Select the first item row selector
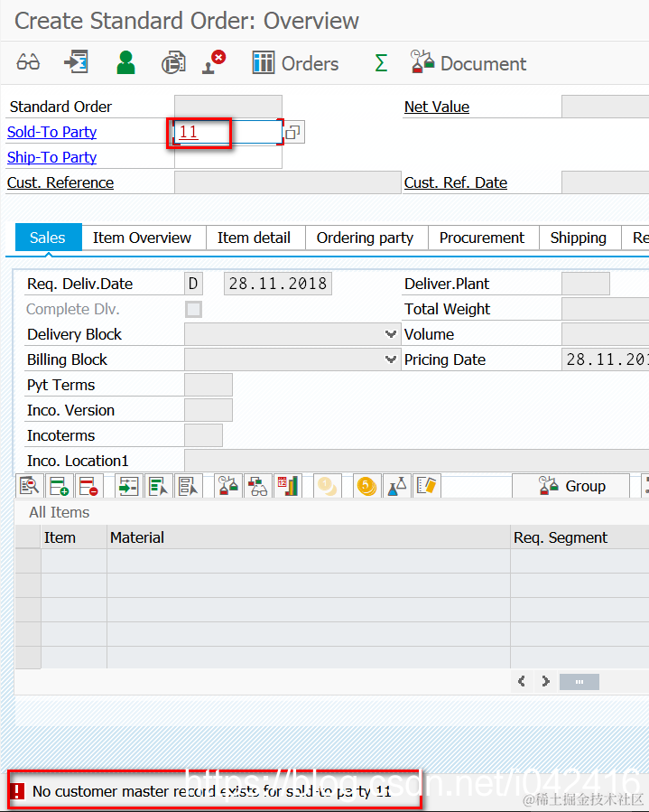 pyautogui.click(x=28, y=562)
